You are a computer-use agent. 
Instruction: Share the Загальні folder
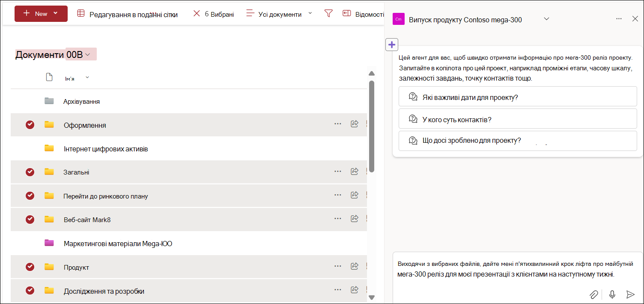(355, 172)
